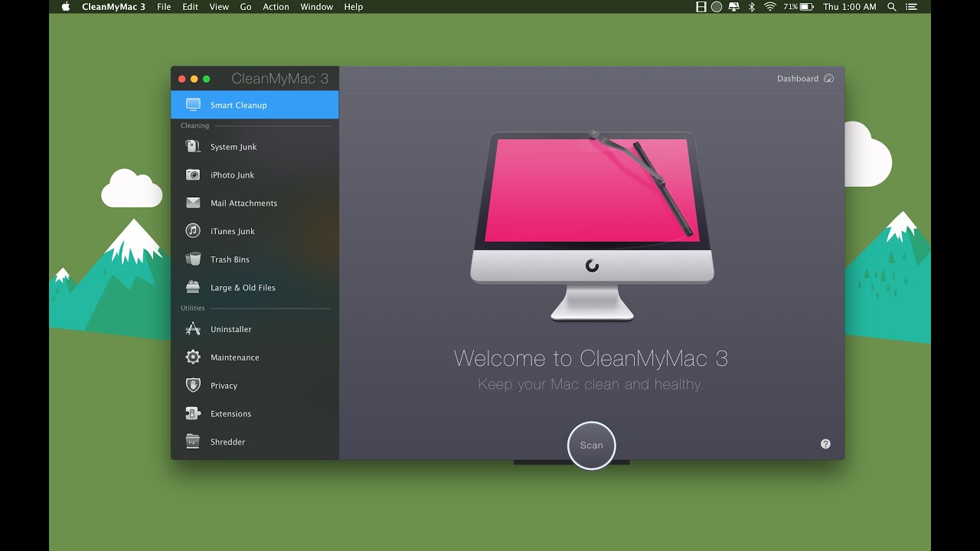
Task: Click the battery status icon
Action: click(x=806, y=7)
